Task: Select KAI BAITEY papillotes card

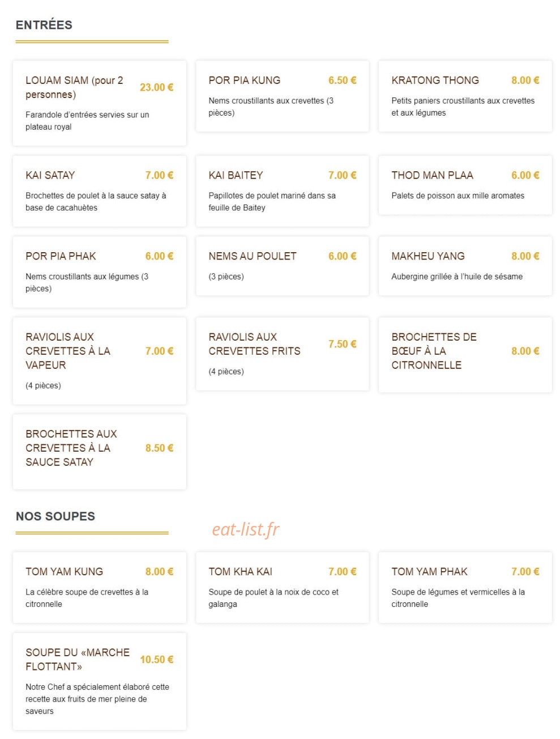Action: point(283,191)
